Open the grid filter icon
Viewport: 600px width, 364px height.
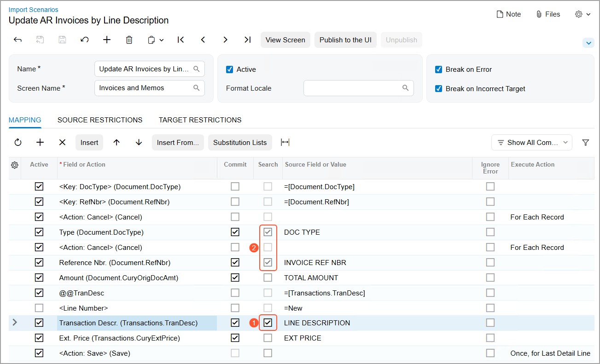tap(585, 143)
